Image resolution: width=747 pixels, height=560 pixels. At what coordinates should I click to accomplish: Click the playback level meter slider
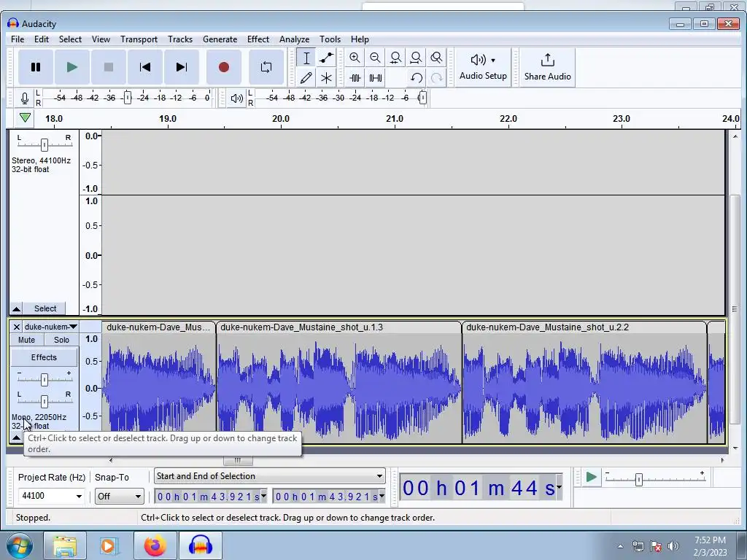click(x=422, y=98)
